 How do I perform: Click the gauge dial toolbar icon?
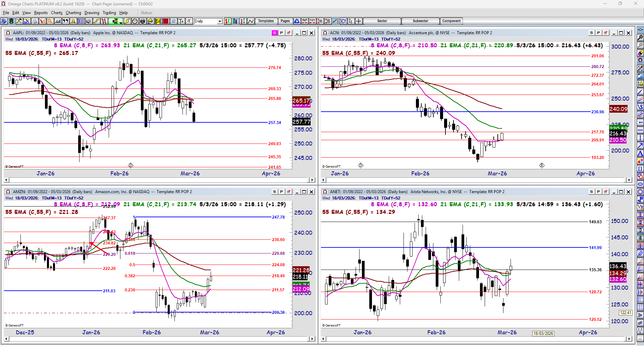point(135,21)
